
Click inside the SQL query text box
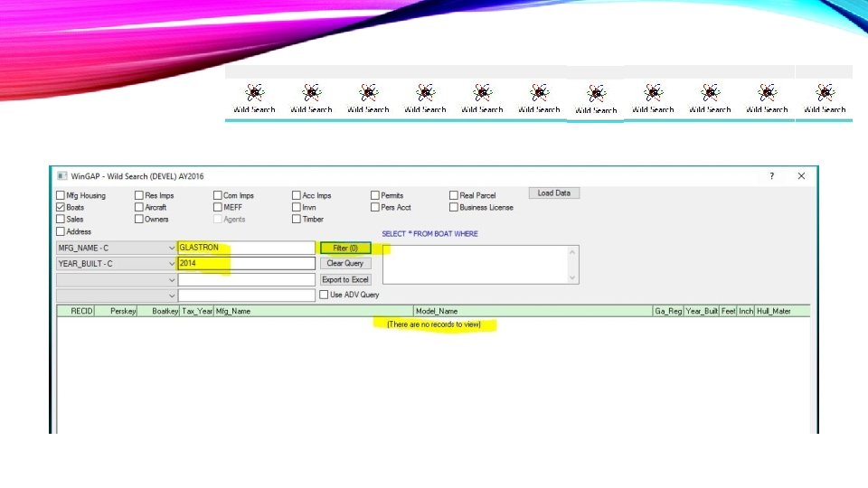475,265
